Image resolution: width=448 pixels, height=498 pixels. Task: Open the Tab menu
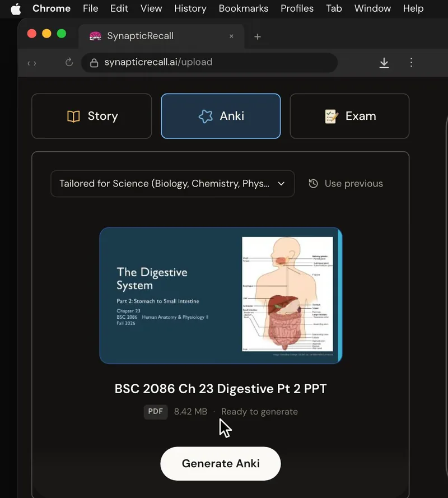point(334,8)
